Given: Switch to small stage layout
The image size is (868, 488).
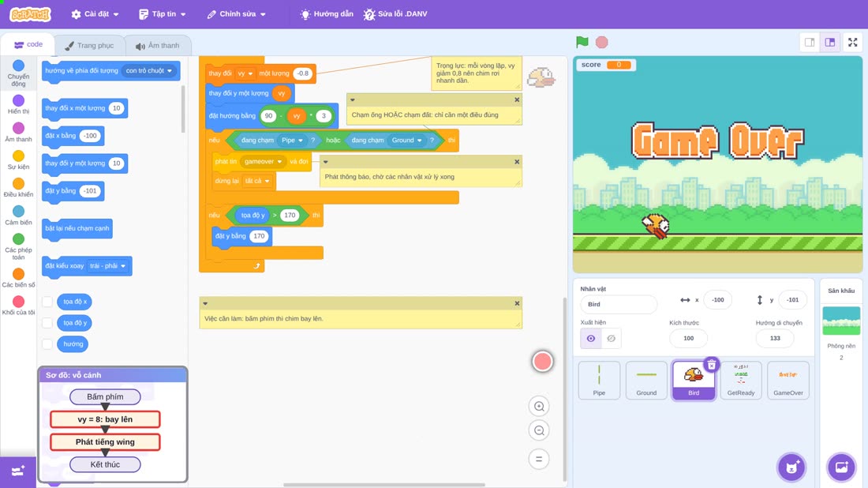Looking at the screenshot, I should pyautogui.click(x=810, y=42).
